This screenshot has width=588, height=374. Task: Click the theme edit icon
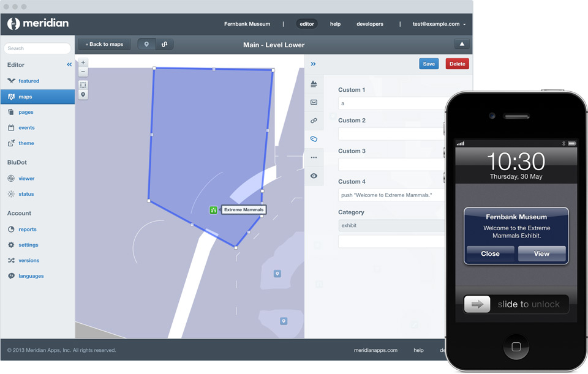(x=11, y=143)
